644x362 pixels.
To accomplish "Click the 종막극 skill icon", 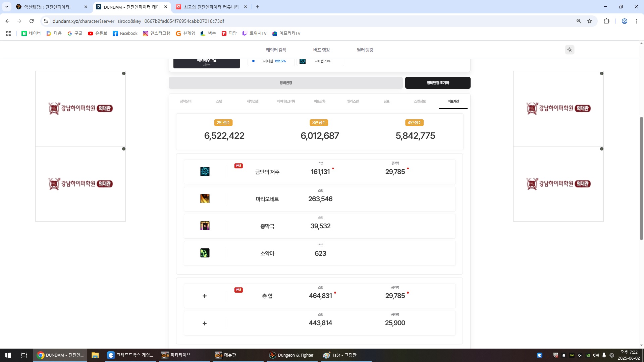I will pos(205,226).
